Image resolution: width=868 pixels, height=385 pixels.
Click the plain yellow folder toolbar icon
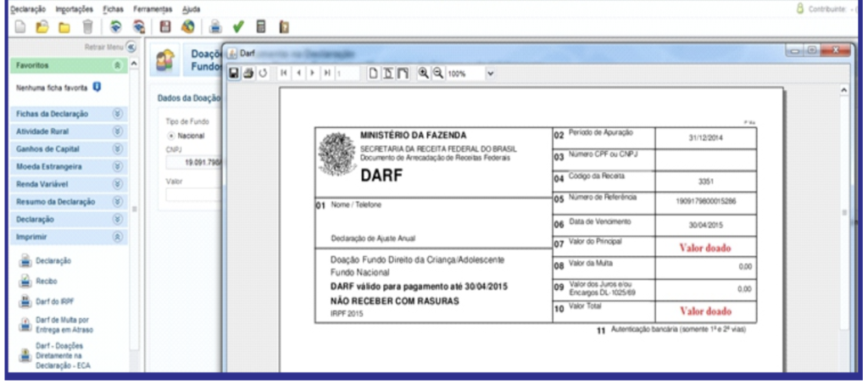(x=64, y=27)
